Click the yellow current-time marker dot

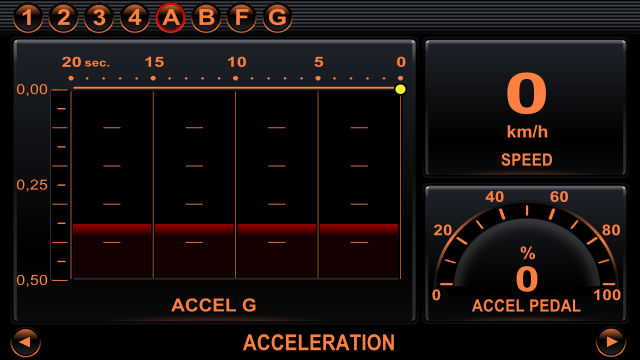[400, 89]
